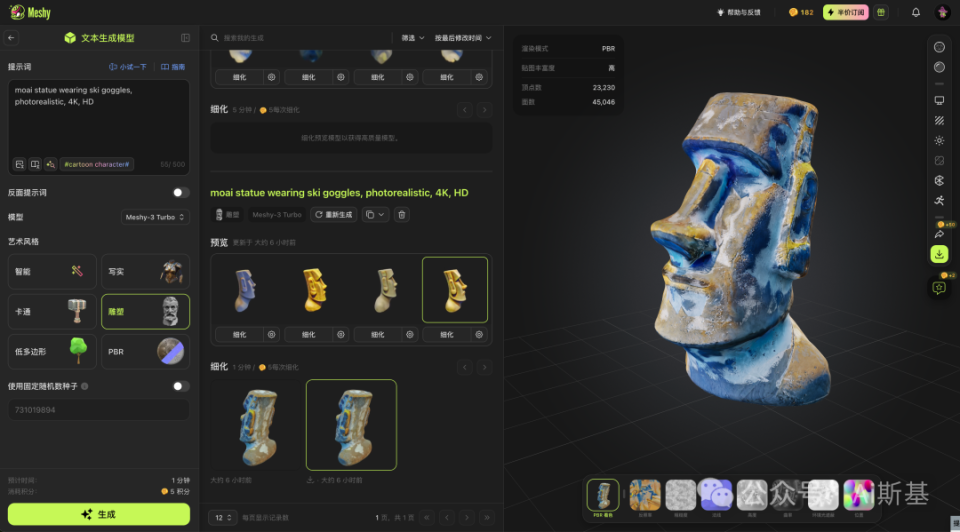Click 重新生成 regenerate button
The width and height of the screenshot is (960, 532).
pos(334,214)
